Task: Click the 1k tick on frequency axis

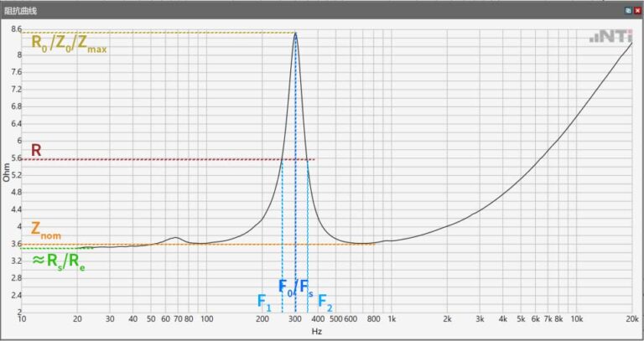Action: pos(390,319)
